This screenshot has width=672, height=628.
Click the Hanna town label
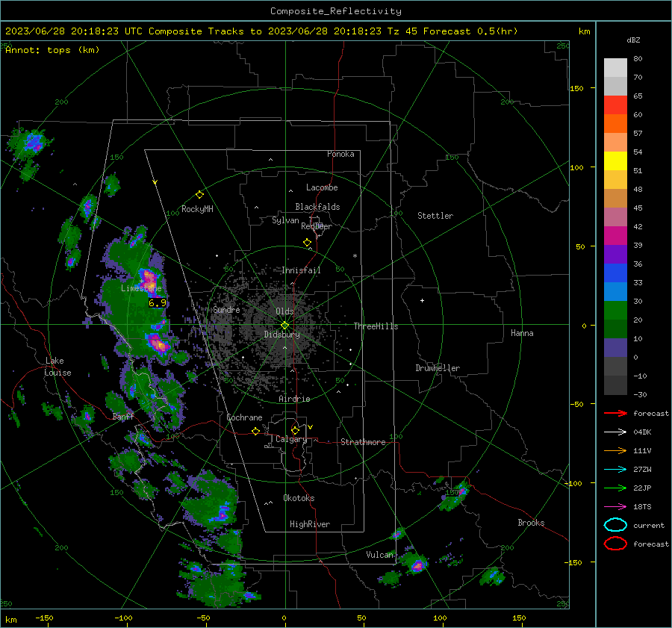(522, 333)
